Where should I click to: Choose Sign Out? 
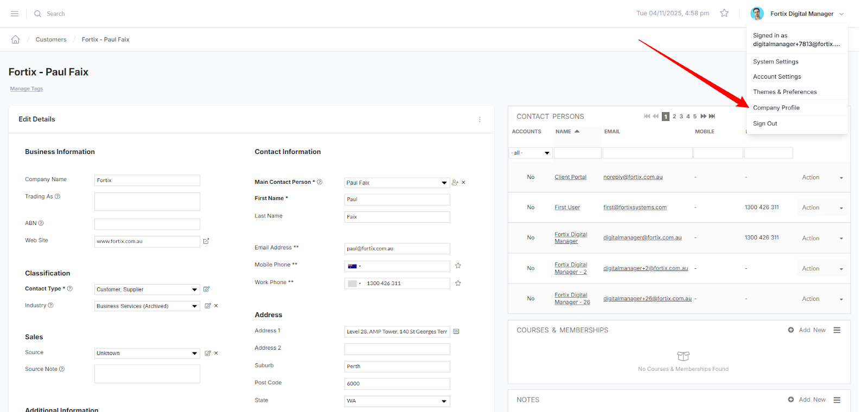(765, 124)
